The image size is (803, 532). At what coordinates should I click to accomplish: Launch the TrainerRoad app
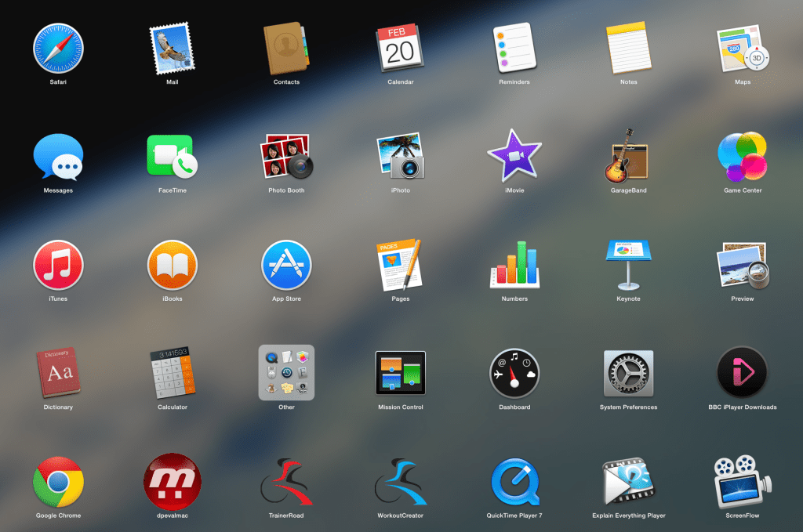click(286, 481)
